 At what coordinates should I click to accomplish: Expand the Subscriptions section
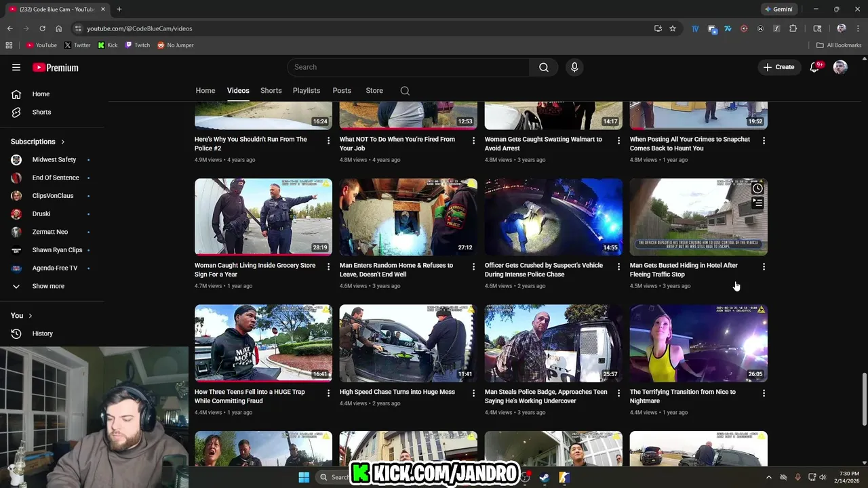click(x=38, y=142)
